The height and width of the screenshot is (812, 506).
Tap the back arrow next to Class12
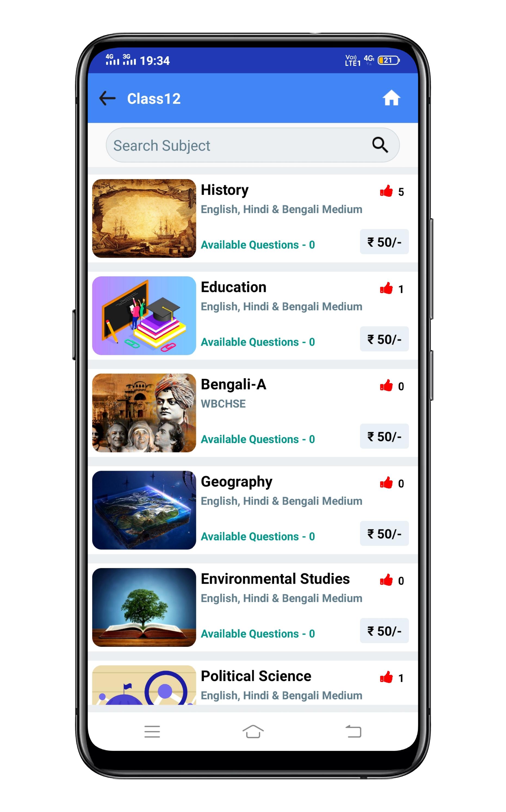coord(107,98)
